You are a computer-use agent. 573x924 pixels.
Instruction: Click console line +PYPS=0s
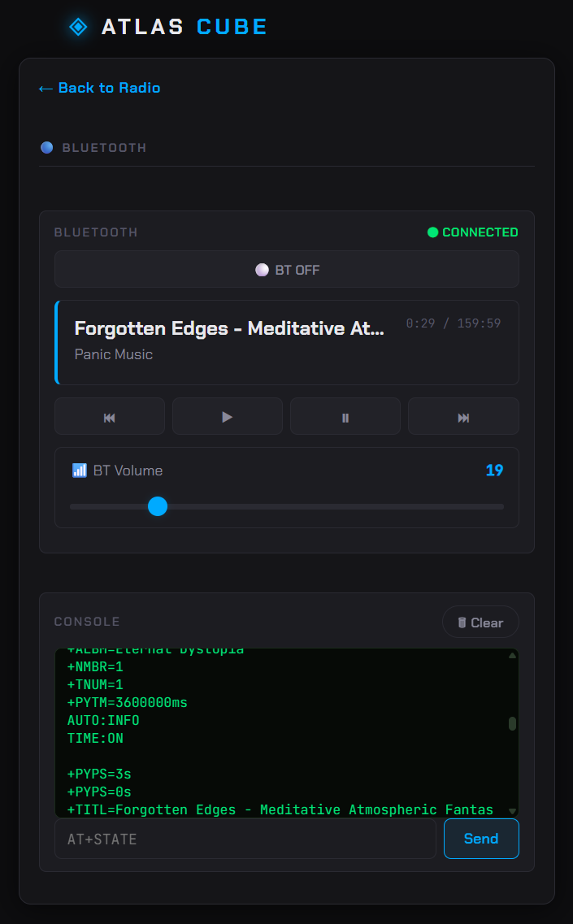point(99,792)
